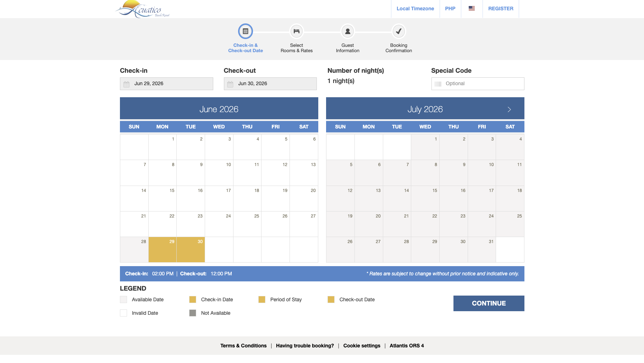Viewport: 644px width, 363px height.
Task: Open the PHP currency selector
Action: point(450,9)
